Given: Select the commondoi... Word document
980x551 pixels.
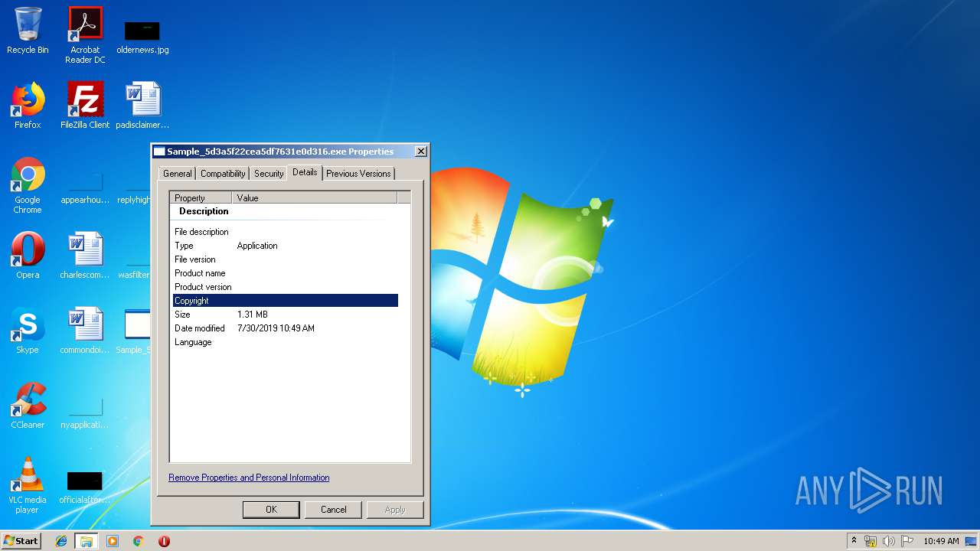Looking at the screenshot, I should [85, 331].
